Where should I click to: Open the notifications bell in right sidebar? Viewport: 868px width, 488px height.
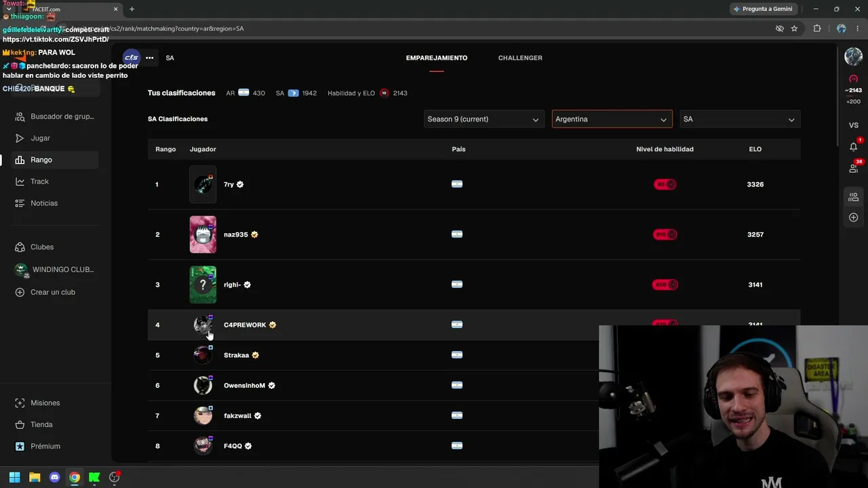click(x=853, y=146)
